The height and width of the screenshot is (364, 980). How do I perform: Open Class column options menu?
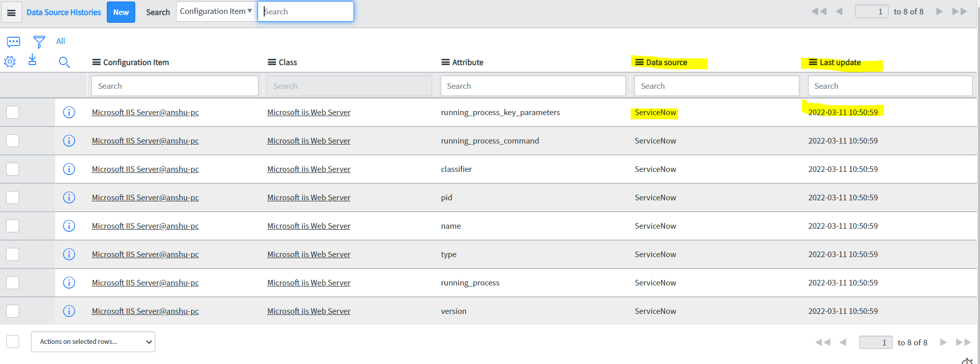[271, 62]
